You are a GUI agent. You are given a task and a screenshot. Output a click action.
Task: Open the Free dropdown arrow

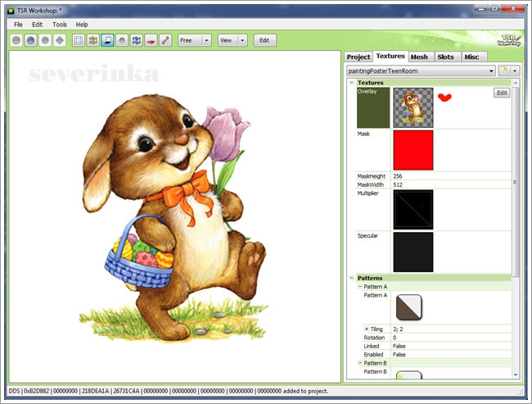coord(206,40)
